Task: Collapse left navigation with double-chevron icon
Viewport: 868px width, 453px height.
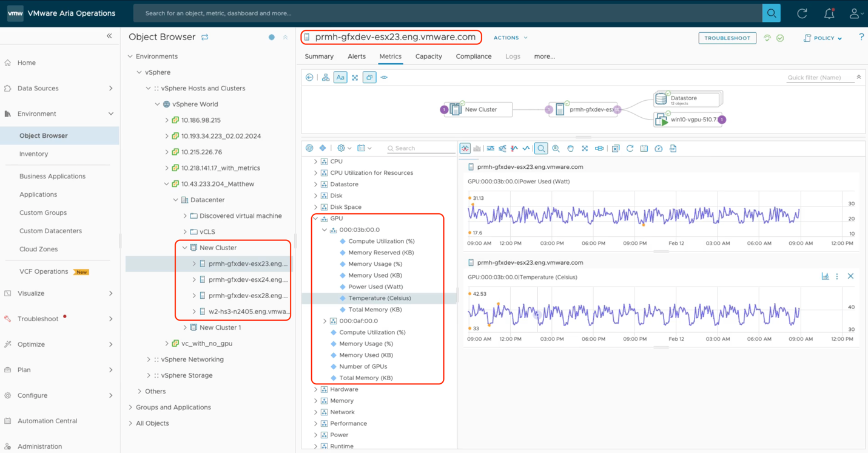Action: [x=109, y=36]
